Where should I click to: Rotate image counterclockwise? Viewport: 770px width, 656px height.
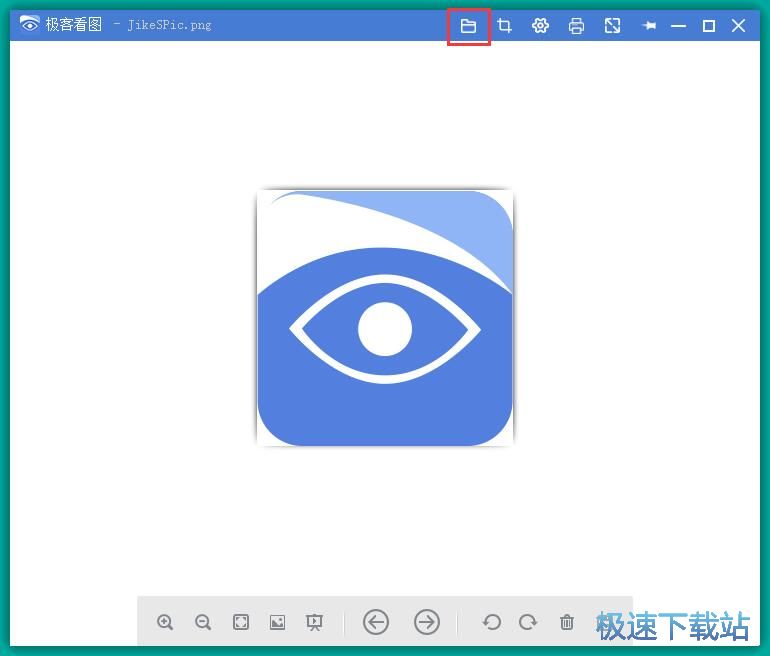click(x=491, y=622)
